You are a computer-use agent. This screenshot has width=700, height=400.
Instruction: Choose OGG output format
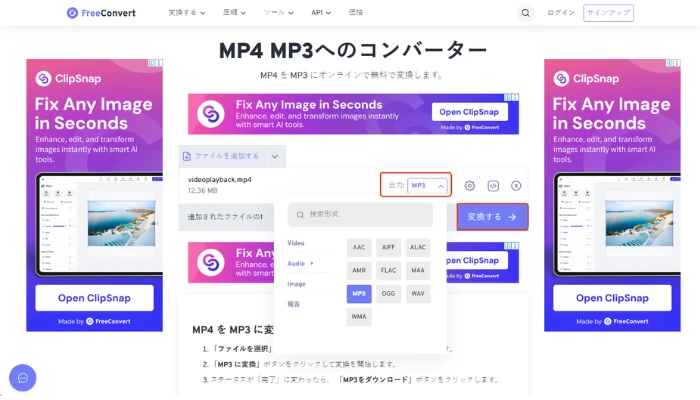pyautogui.click(x=388, y=294)
